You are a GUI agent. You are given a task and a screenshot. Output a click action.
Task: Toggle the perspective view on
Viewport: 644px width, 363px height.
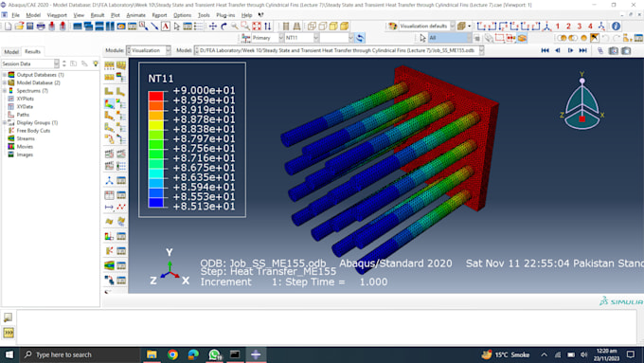click(x=296, y=26)
